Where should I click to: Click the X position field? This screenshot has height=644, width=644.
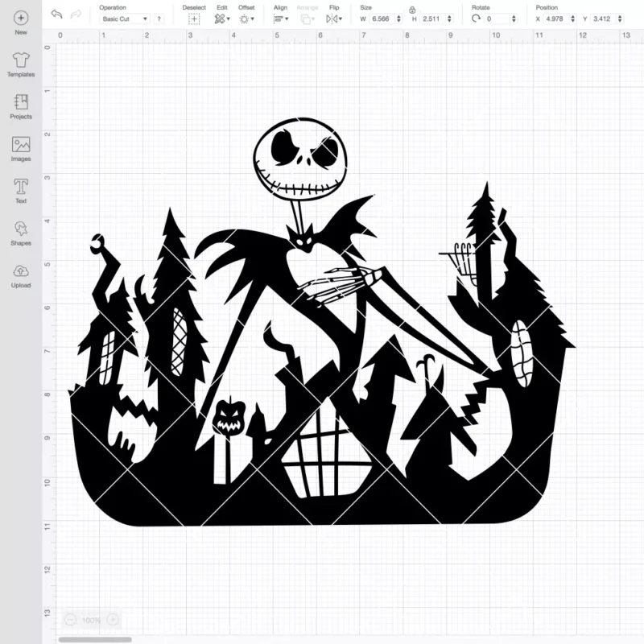point(556,19)
